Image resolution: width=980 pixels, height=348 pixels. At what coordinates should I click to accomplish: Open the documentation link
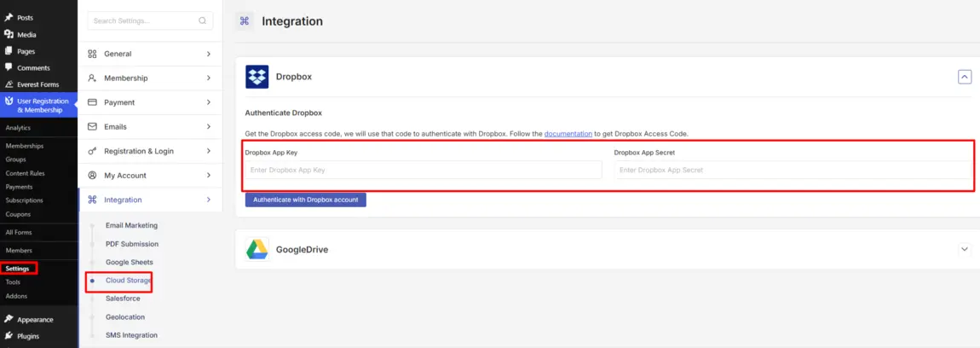568,134
